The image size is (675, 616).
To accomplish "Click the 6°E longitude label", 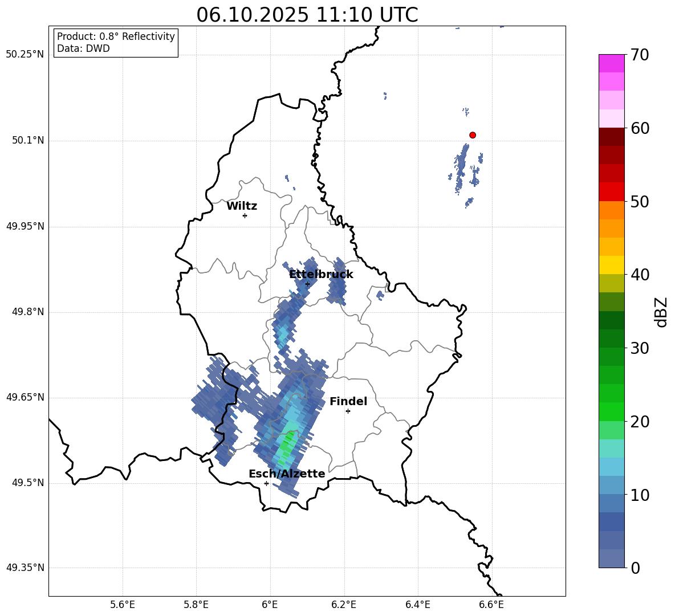I will click(270, 605).
